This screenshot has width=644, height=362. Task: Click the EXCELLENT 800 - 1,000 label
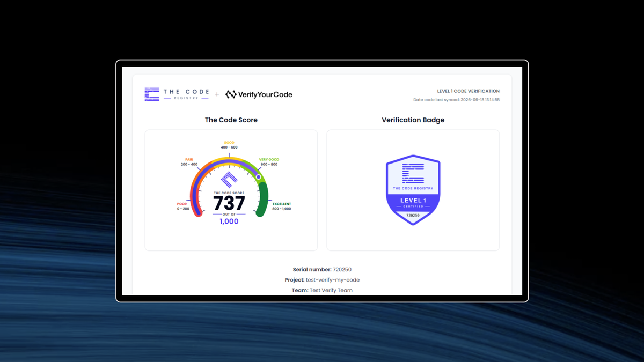click(x=282, y=206)
